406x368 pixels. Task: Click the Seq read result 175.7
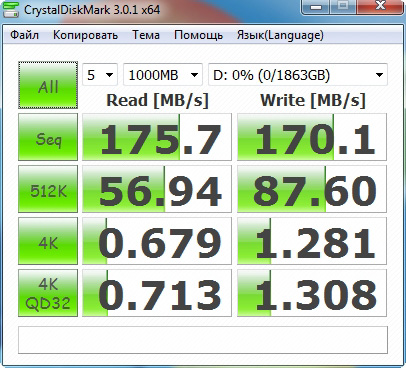click(157, 137)
